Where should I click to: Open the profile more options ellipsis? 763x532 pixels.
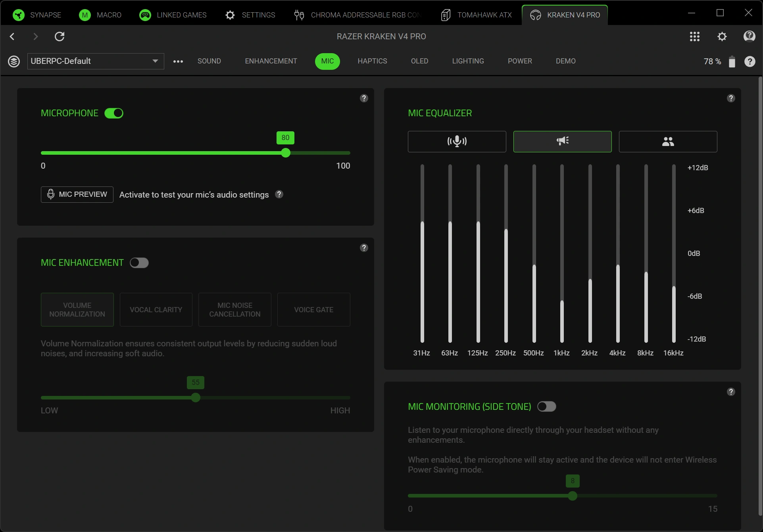[x=178, y=61]
